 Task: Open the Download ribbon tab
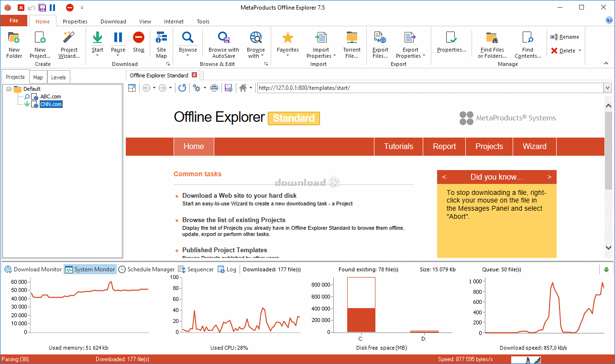[x=113, y=21]
